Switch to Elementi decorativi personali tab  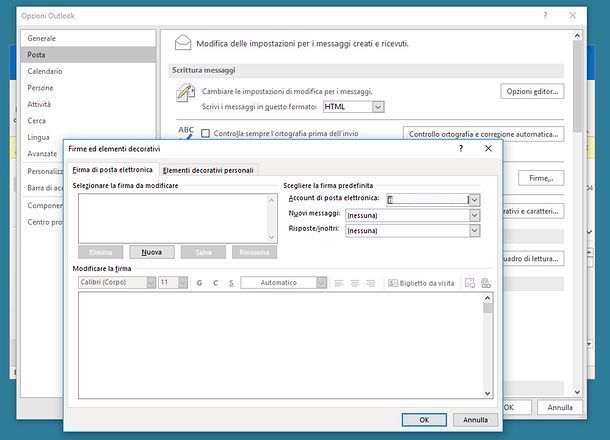pyautogui.click(x=208, y=170)
